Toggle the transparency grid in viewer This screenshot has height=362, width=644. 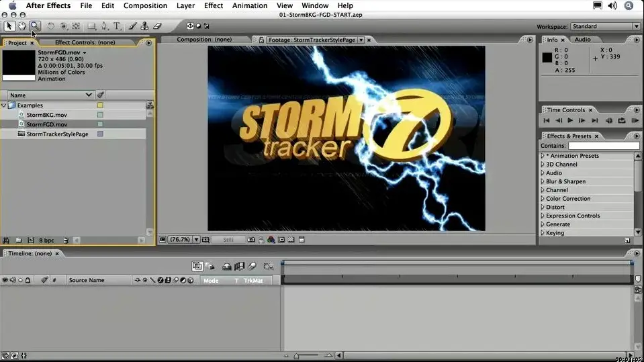tap(291, 240)
